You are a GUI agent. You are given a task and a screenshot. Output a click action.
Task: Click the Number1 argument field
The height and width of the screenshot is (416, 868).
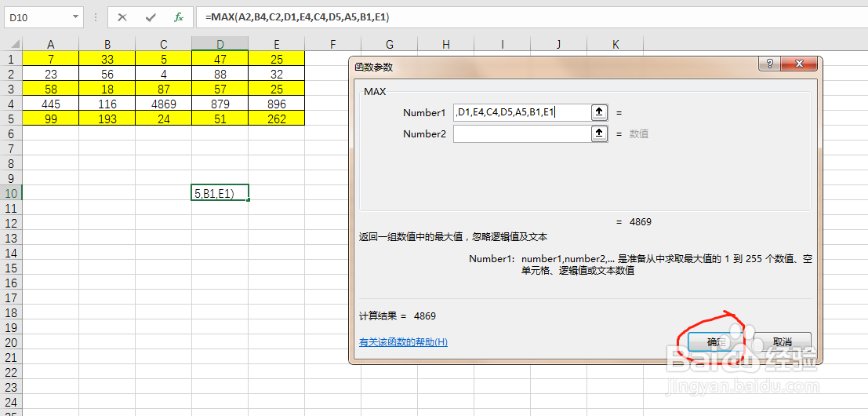click(x=522, y=112)
